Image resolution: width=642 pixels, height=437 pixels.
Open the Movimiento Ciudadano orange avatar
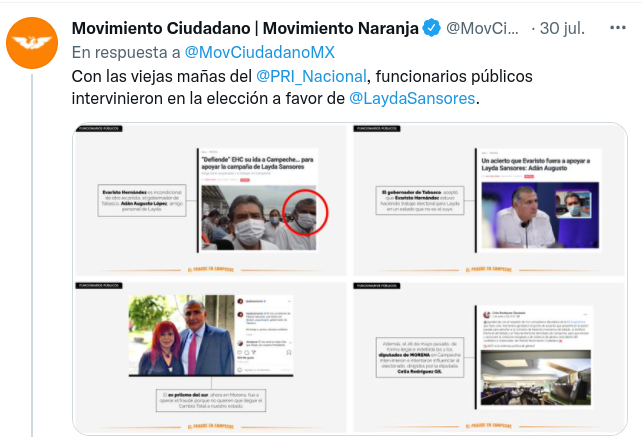click(x=32, y=43)
